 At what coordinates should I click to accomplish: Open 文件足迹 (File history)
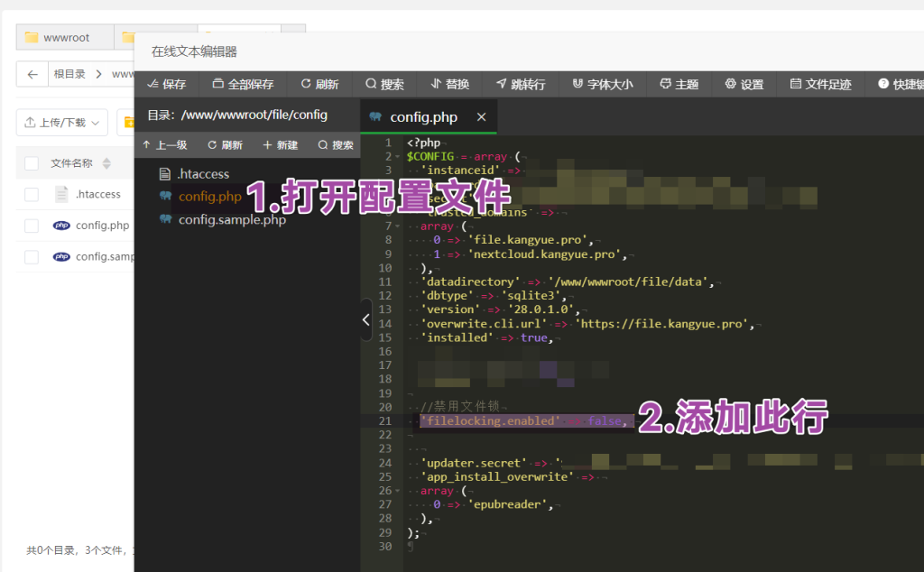point(821,84)
